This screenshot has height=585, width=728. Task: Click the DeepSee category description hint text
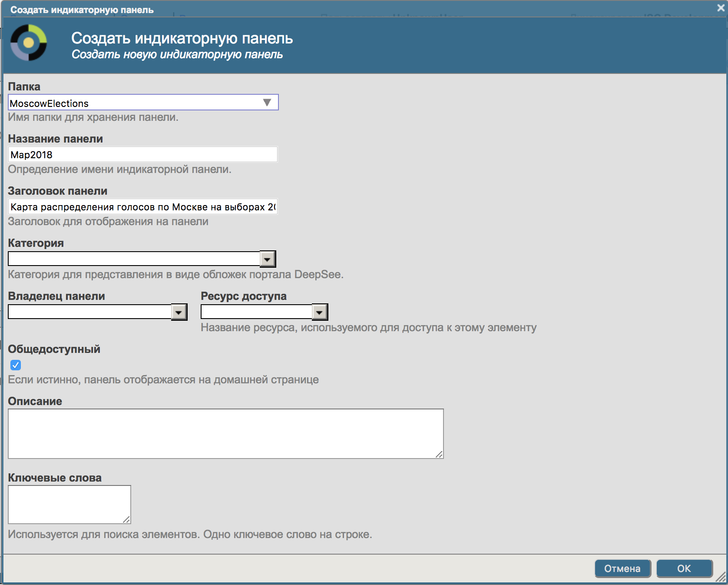coord(176,275)
